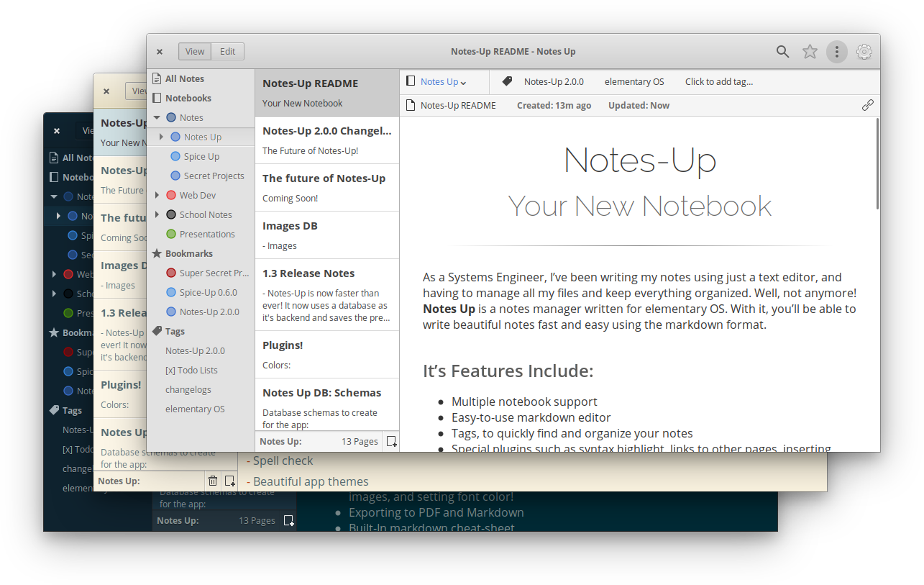Click the notebook icon left of Notes Up dropdown
This screenshot has height=585, width=924.
pos(411,81)
